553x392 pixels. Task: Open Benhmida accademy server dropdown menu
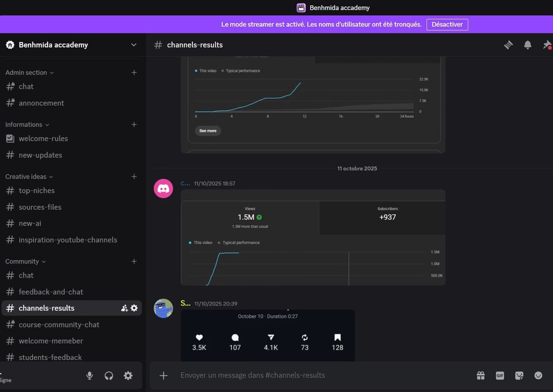[x=134, y=45]
